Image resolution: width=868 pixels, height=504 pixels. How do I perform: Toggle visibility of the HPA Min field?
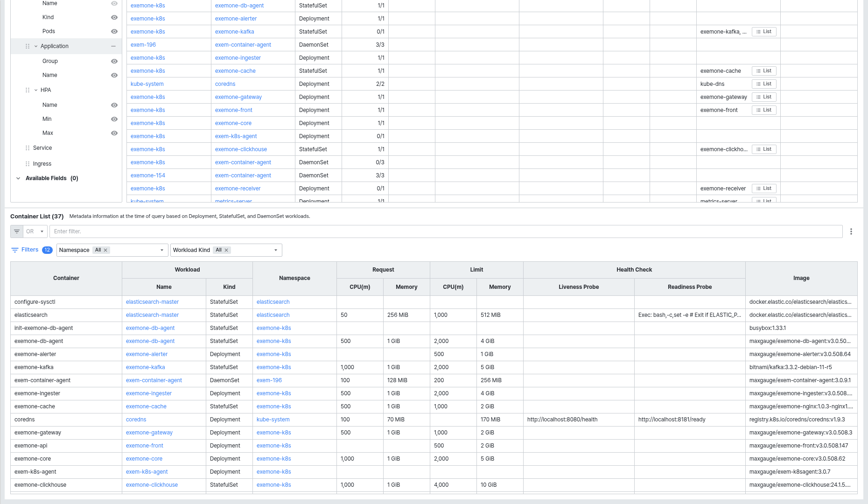tap(114, 119)
